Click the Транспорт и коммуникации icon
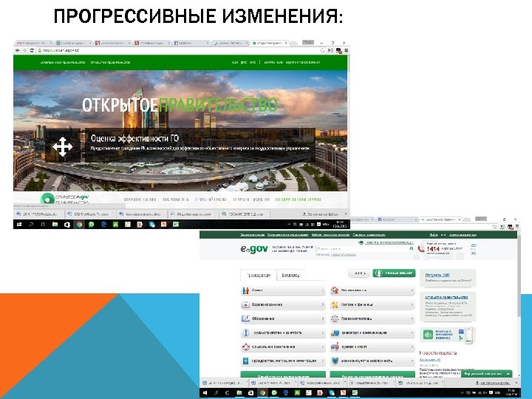 point(335,332)
